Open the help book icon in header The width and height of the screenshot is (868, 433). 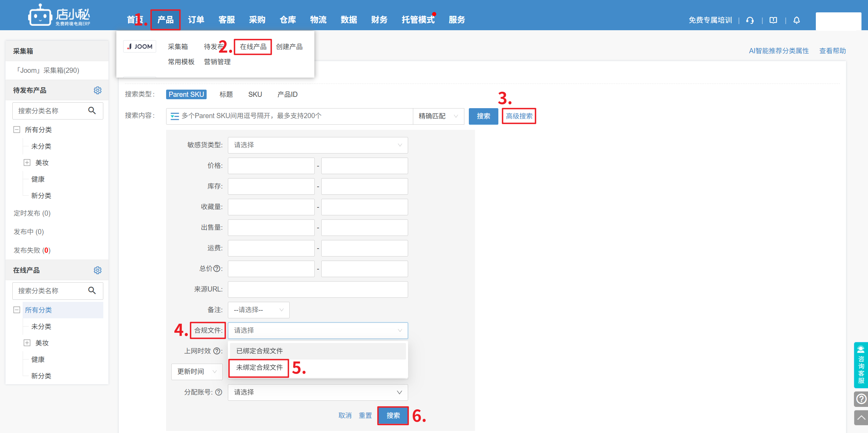click(773, 20)
